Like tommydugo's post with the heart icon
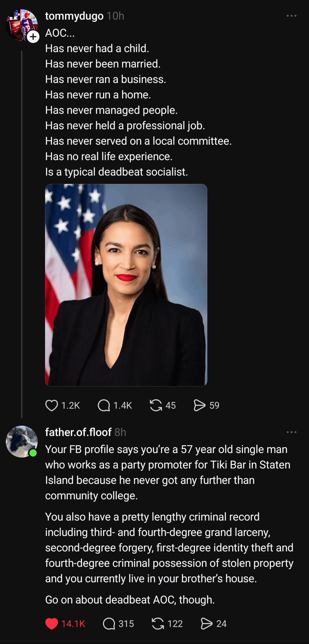 51,405
